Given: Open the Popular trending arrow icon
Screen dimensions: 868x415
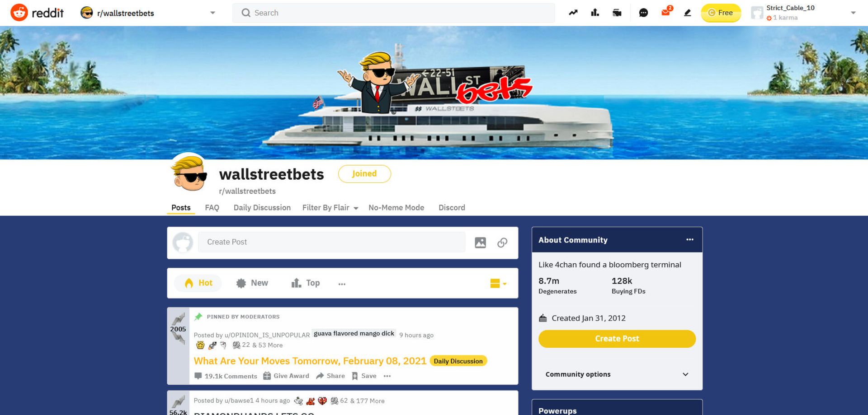Looking at the screenshot, I should click(x=573, y=13).
